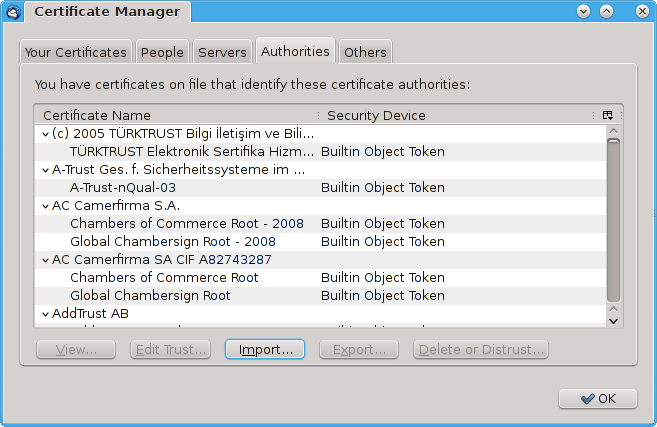Collapse the AddTrust AB group
Viewport: 657px width, 427px height.
46,314
